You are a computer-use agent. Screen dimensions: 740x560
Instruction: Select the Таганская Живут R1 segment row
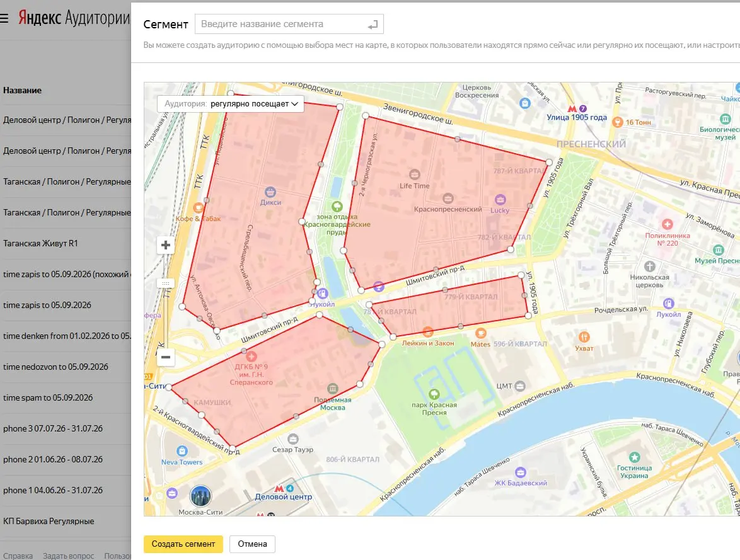point(66,243)
